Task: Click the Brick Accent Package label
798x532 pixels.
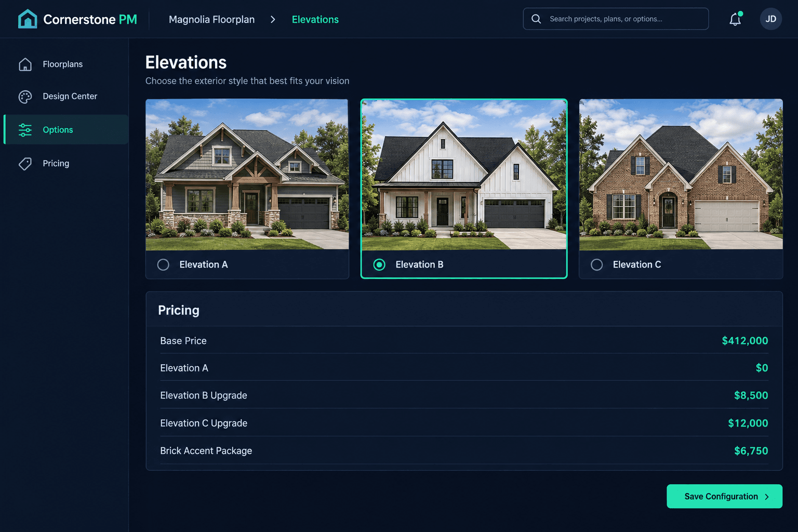Action: click(x=206, y=451)
